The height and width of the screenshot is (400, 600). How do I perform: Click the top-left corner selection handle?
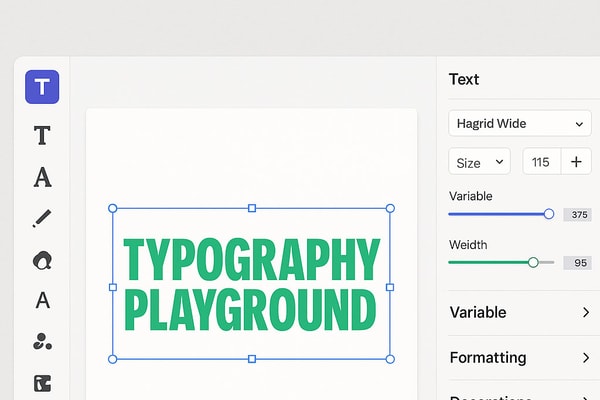point(112,208)
